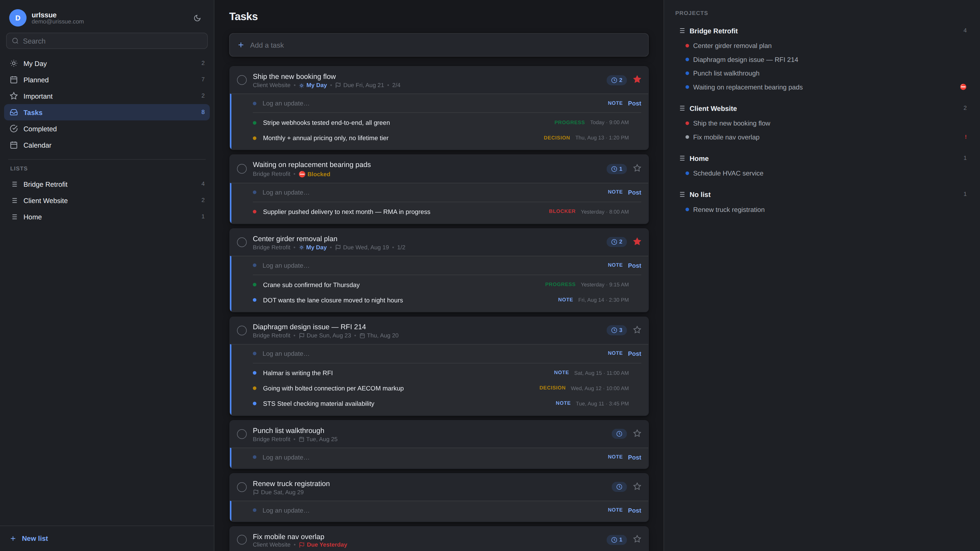The image size is (980, 551).
Task: Click 'Supplier pushed delivery to next month' blocker update
Action: tap(346, 212)
